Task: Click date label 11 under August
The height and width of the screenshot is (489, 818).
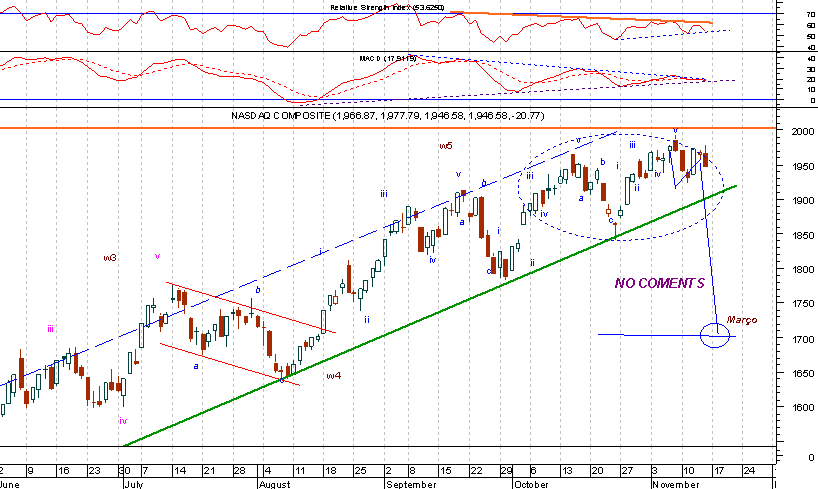Action: point(299,471)
